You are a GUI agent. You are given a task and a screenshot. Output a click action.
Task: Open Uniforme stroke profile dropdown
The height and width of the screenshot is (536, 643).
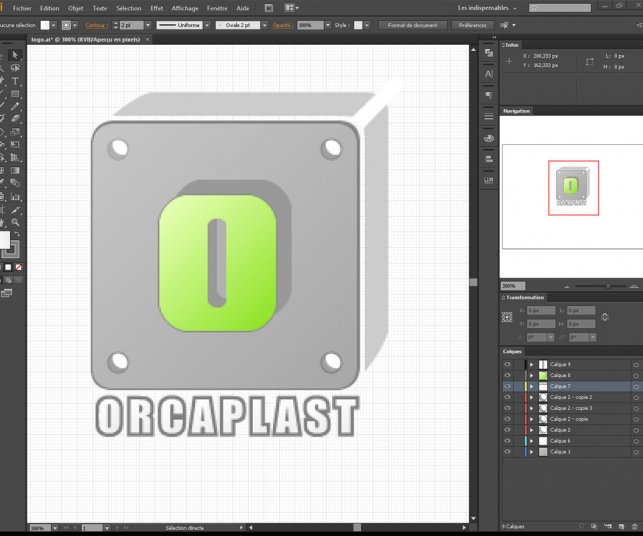207,25
